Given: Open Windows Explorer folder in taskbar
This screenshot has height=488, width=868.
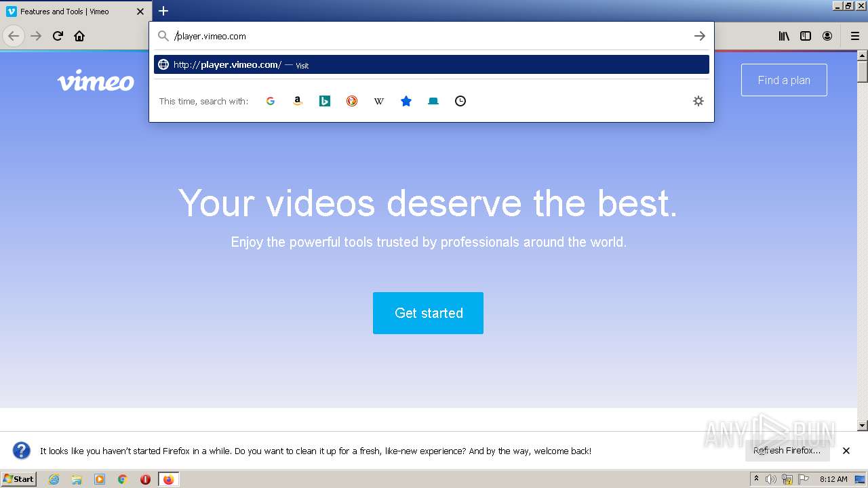Looking at the screenshot, I should click(x=77, y=479).
